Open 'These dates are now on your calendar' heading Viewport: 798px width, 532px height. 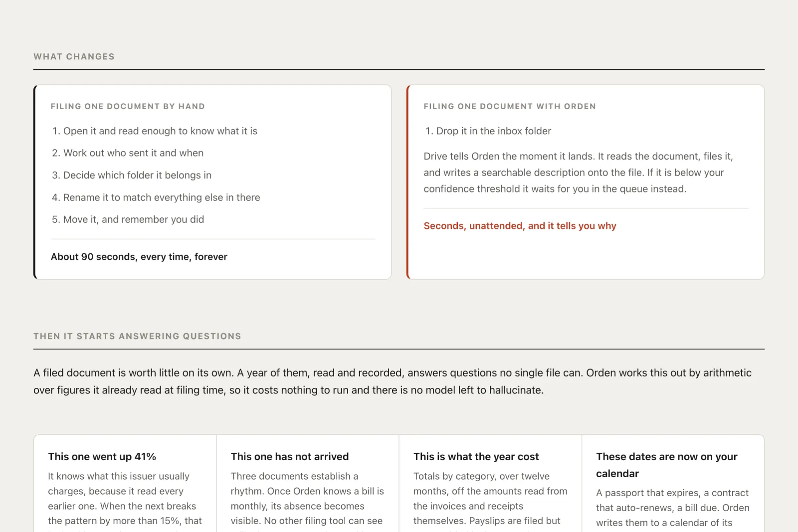(x=667, y=465)
